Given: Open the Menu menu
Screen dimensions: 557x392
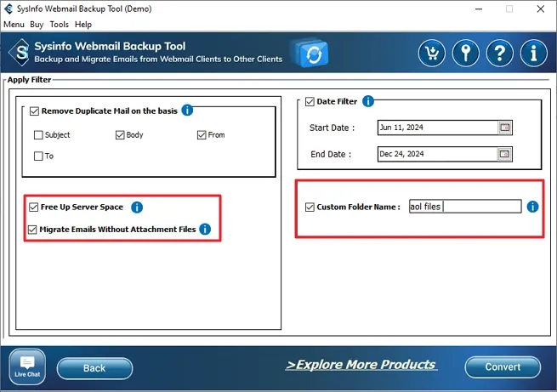Looking at the screenshot, I should (x=14, y=25).
